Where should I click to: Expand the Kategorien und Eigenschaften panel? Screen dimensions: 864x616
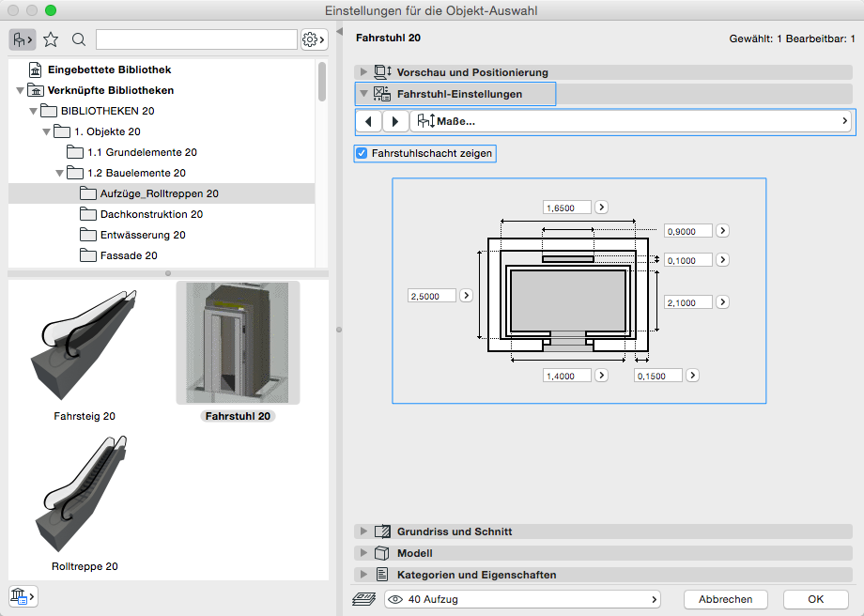point(363,575)
